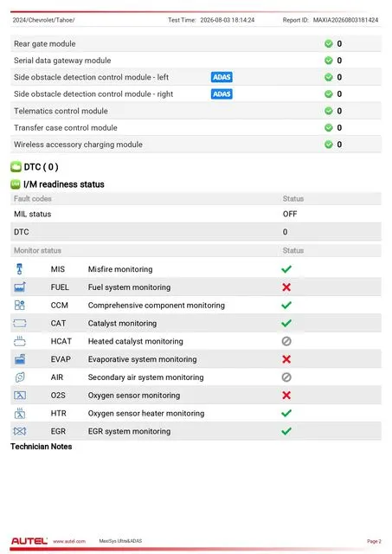Click ADAS badge for right obstacle module

pos(222,94)
